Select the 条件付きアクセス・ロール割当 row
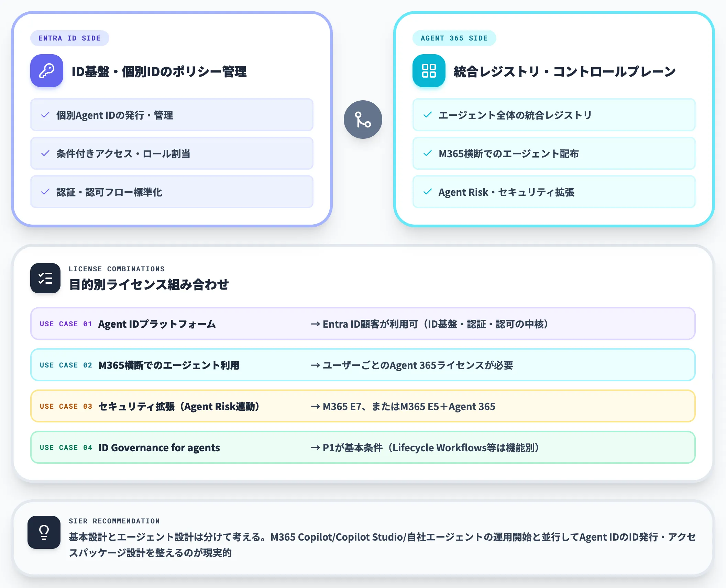Viewport: 726px width, 588px height. [x=172, y=154]
